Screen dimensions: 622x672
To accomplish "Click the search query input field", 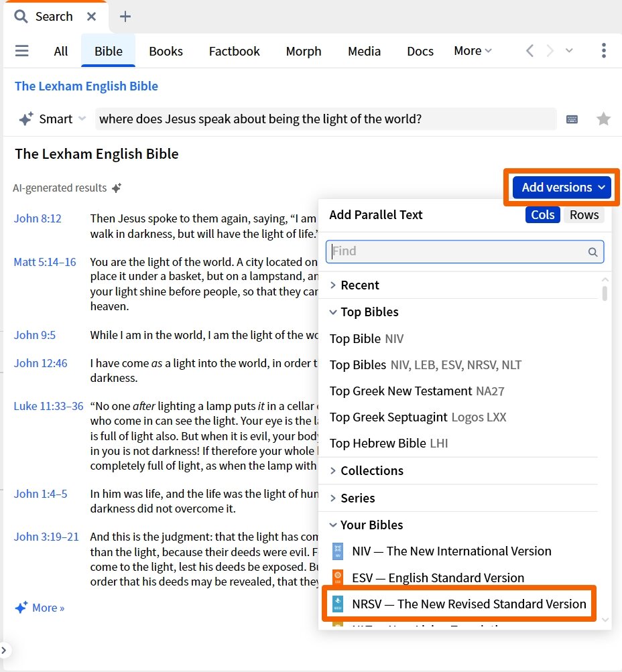I will point(326,119).
